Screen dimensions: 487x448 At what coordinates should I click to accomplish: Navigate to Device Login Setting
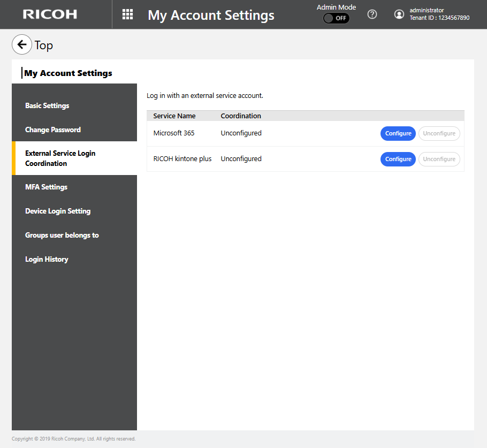click(x=58, y=211)
